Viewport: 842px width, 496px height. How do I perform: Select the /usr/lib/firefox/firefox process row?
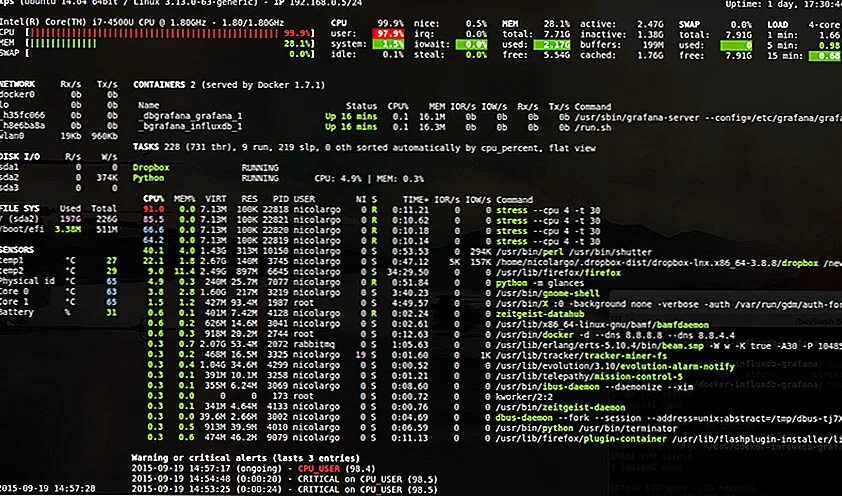coord(382,272)
